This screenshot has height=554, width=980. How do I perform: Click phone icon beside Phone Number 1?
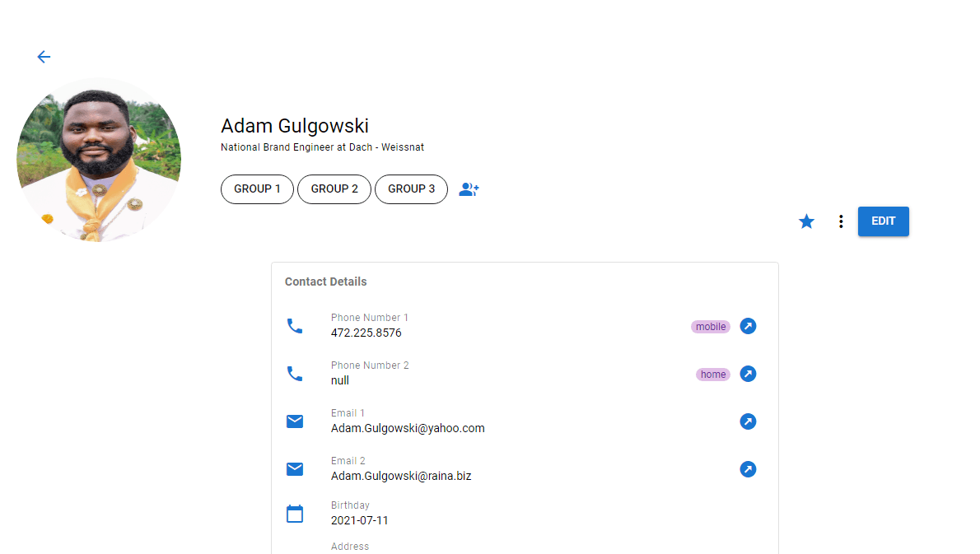[x=294, y=326]
